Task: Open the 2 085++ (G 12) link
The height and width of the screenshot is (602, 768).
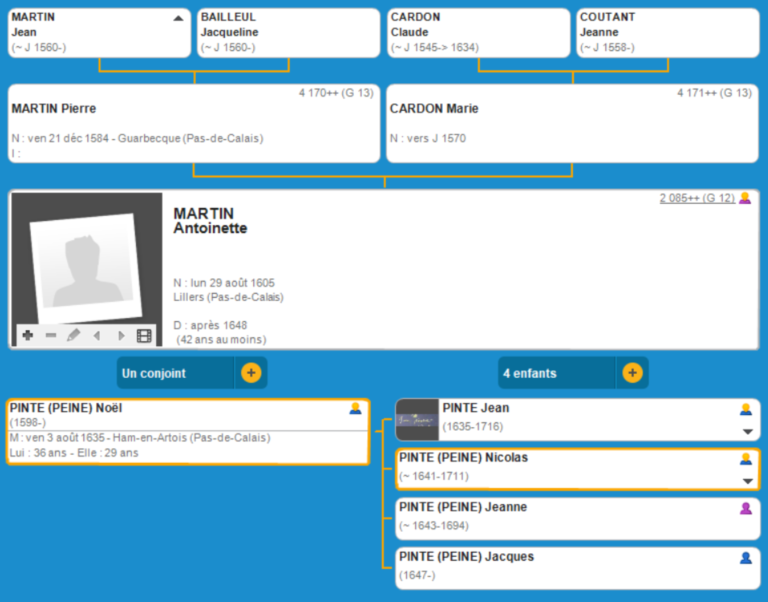Action: pos(696,198)
